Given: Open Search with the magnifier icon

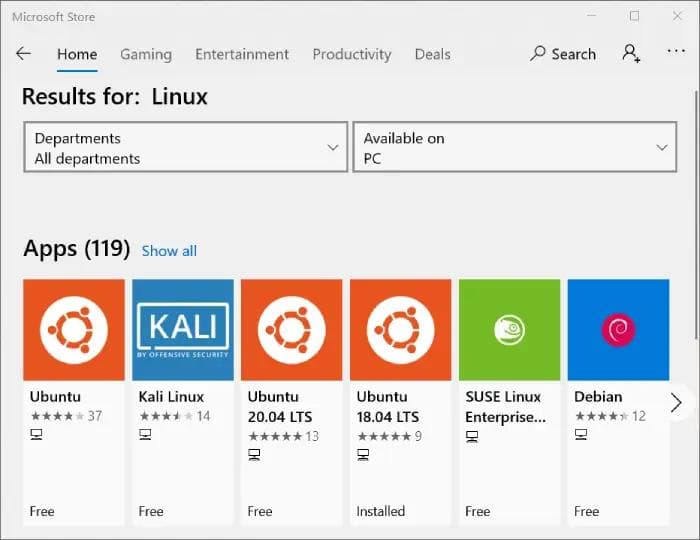Looking at the screenshot, I should (538, 54).
